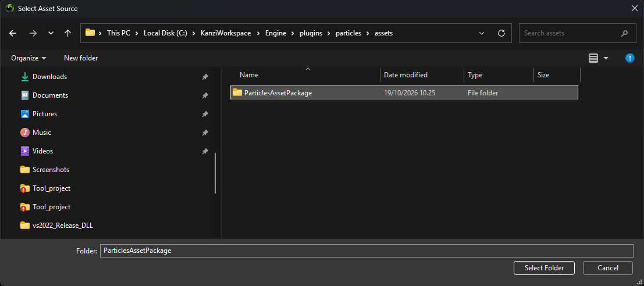Close the Select Asset Source window

pos(634,8)
